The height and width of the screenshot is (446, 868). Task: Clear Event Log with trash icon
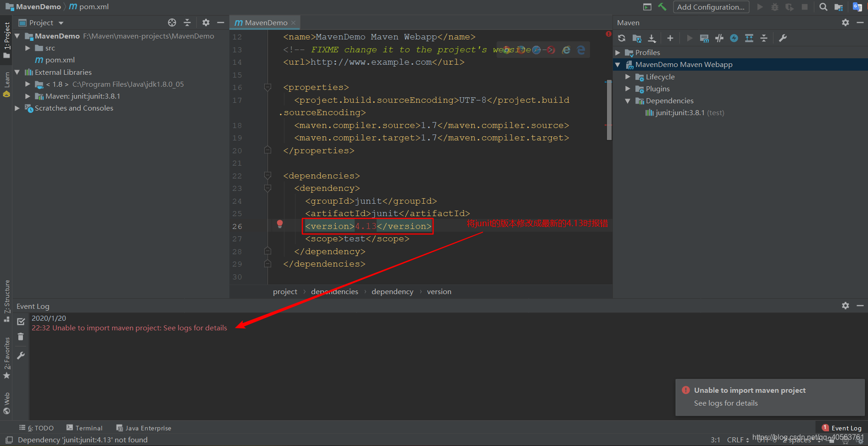(21, 337)
